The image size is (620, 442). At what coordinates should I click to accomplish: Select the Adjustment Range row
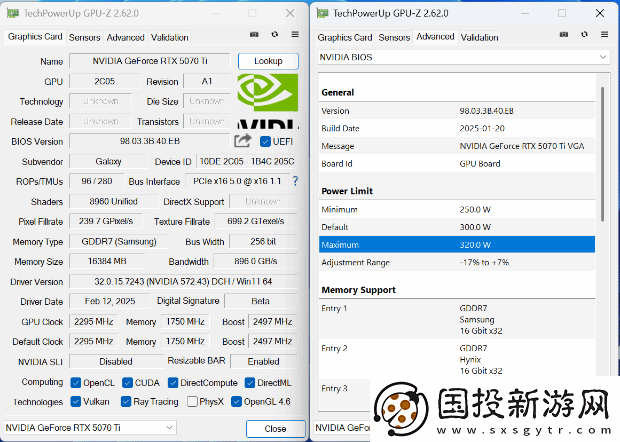pyautogui.click(x=457, y=262)
